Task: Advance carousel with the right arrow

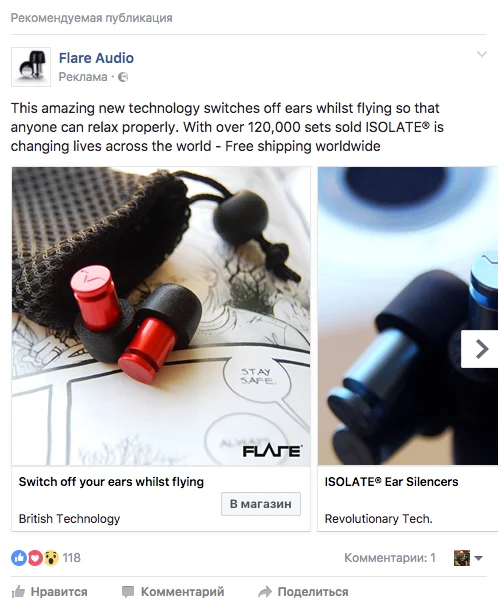Action: click(x=480, y=349)
